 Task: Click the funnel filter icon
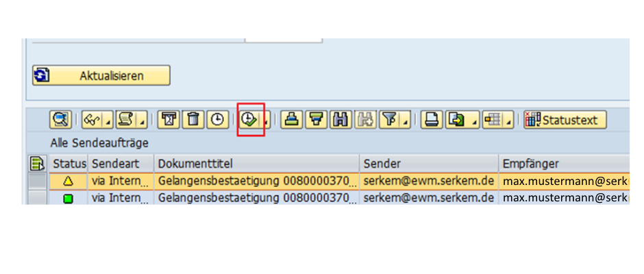tap(388, 120)
